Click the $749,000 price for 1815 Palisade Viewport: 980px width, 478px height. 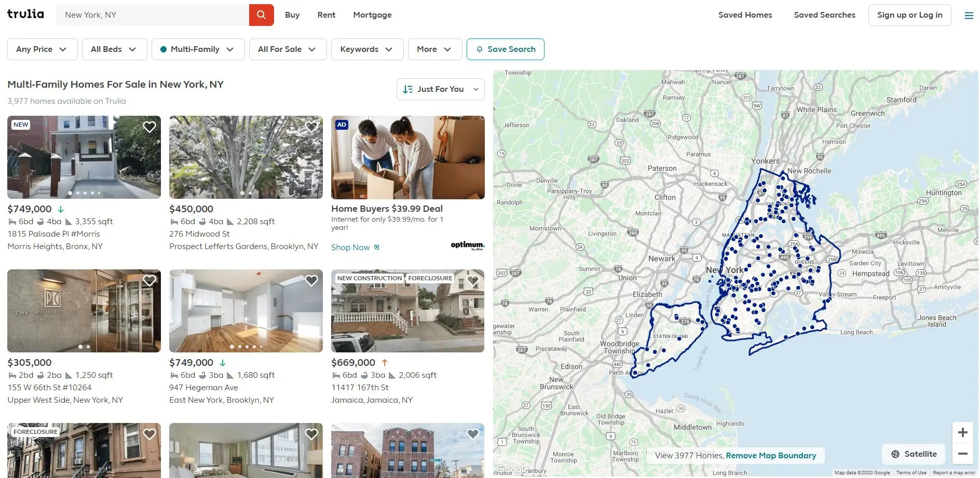[30, 209]
